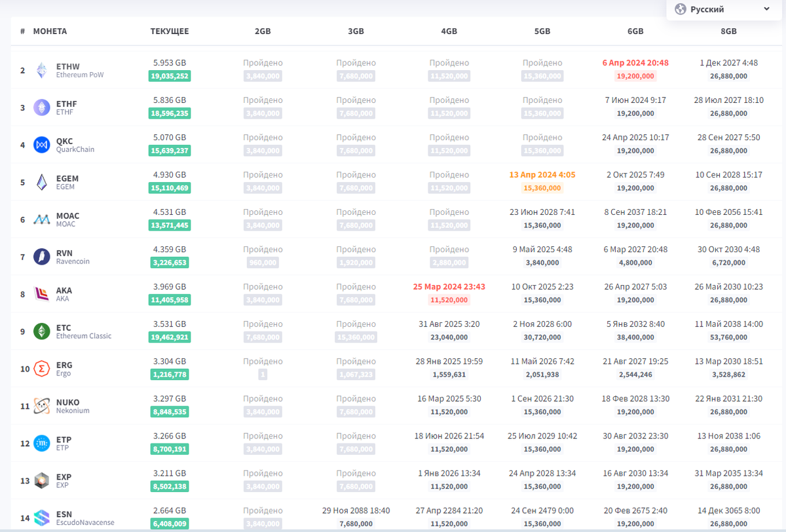Click the 4,800,000 value in RVN row
The image size is (786, 532).
[635, 263]
